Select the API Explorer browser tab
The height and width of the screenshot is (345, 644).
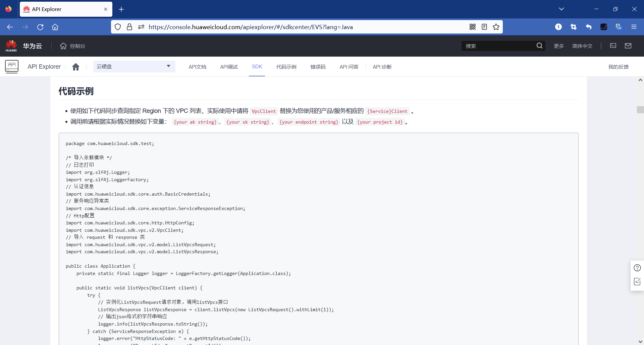tap(66, 9)
